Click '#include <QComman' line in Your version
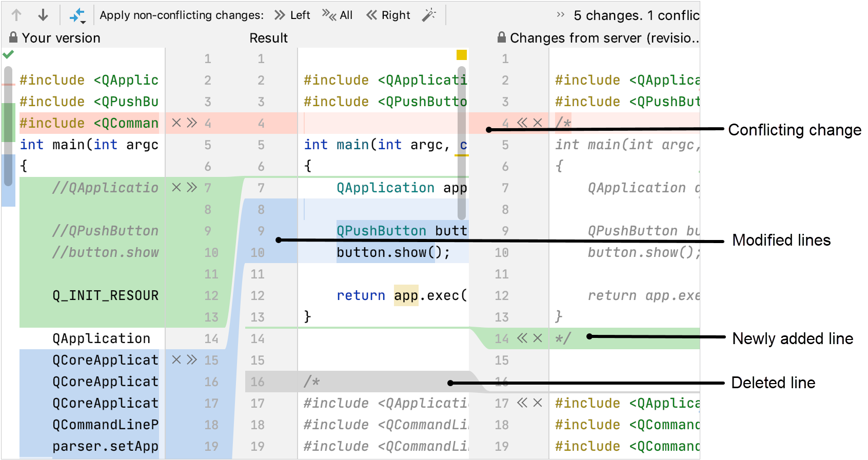The image size is (868, 460). coord(89,123)
